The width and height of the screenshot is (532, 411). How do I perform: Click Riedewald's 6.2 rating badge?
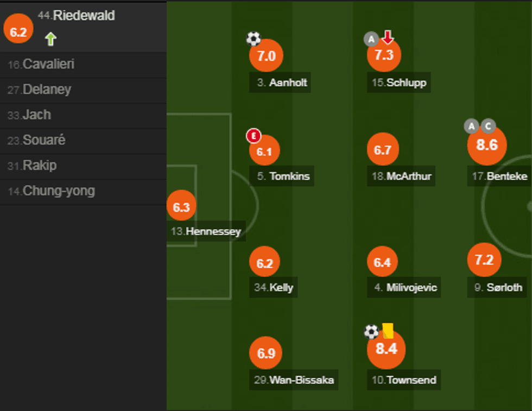(x=18, y=31)
